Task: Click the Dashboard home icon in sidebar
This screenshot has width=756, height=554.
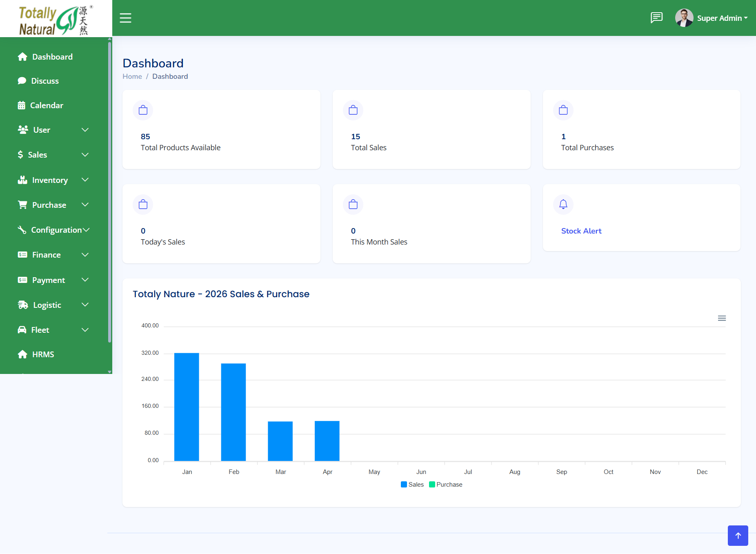Action: tap(22, 57)
